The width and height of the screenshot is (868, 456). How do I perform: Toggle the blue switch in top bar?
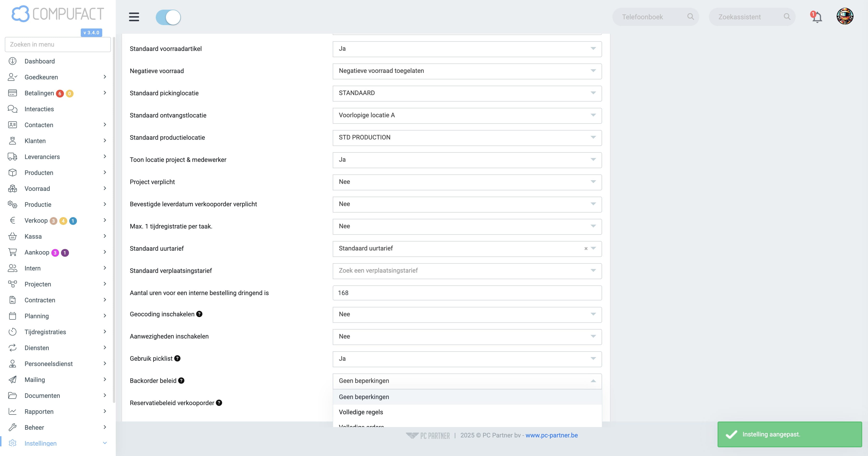[x=168, y=17]
